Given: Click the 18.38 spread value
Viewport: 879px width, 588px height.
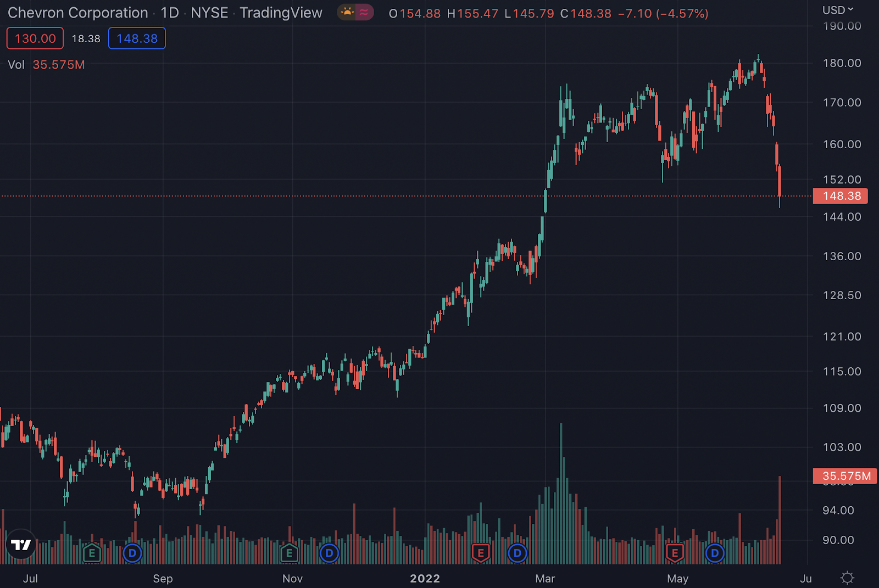Looking at the screenshot, I should (x=86, y=38).
